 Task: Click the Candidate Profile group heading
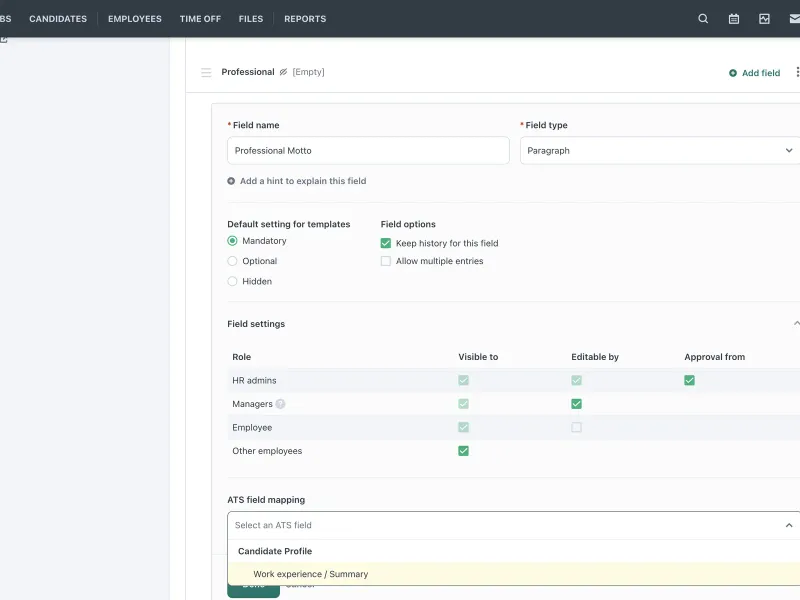tap(275, 551)
